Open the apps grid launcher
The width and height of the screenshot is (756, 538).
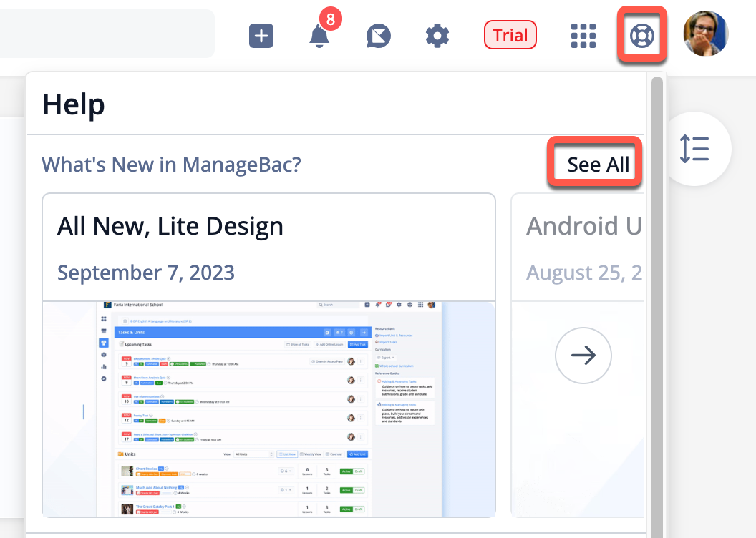583,36
